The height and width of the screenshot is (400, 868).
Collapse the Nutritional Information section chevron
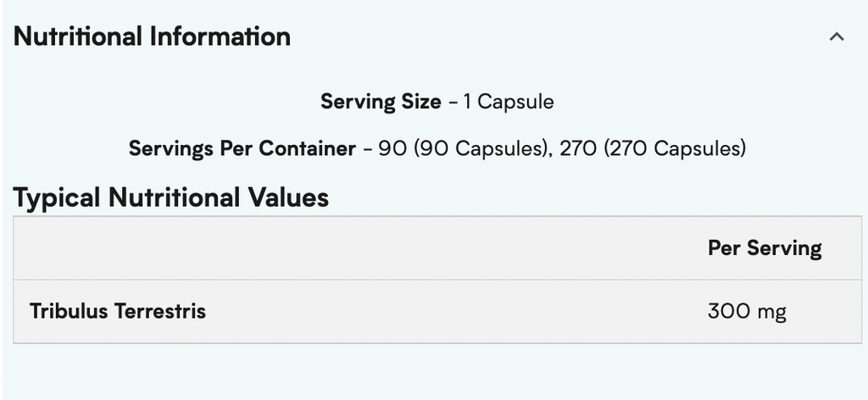click(x=837, y=37)
